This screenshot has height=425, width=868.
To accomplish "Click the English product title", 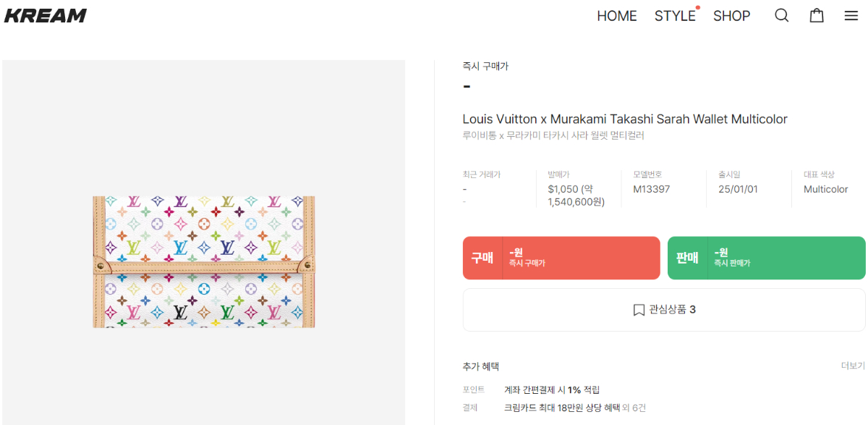I will [x=625, y=119].
